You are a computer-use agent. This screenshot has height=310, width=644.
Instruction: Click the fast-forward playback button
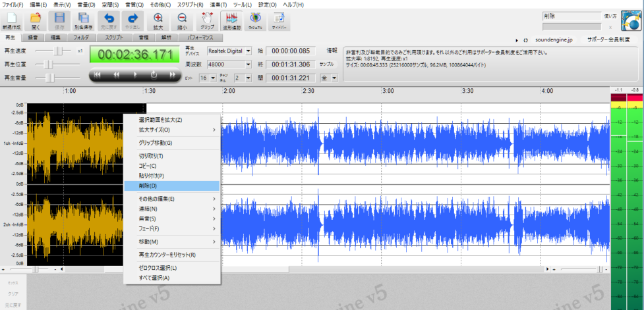click(x=173, y=74)
